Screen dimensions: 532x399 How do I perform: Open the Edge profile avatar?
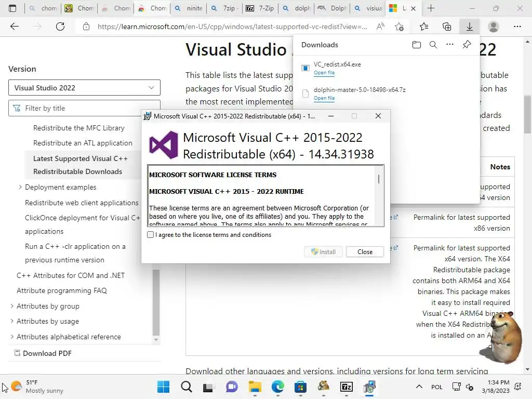tap(493, 26)
